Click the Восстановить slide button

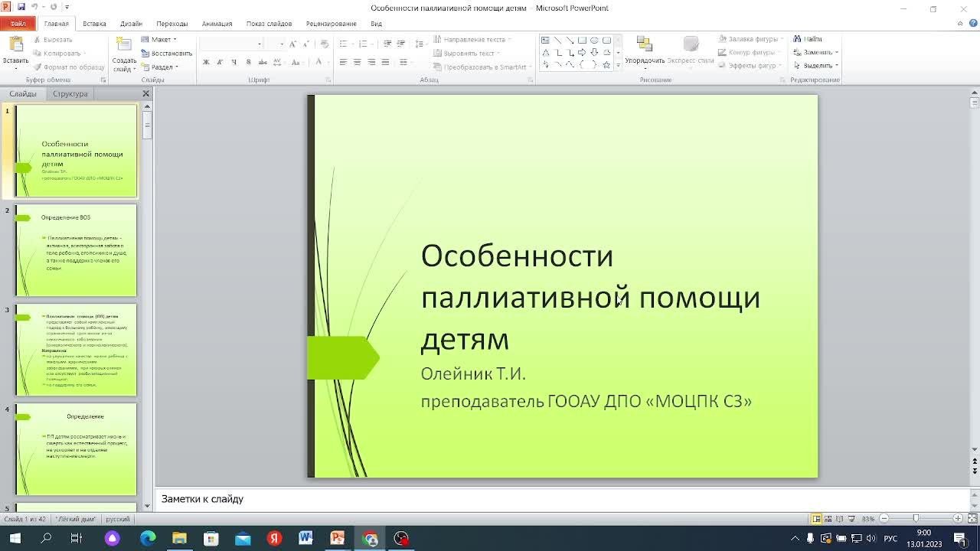point(166,54)
